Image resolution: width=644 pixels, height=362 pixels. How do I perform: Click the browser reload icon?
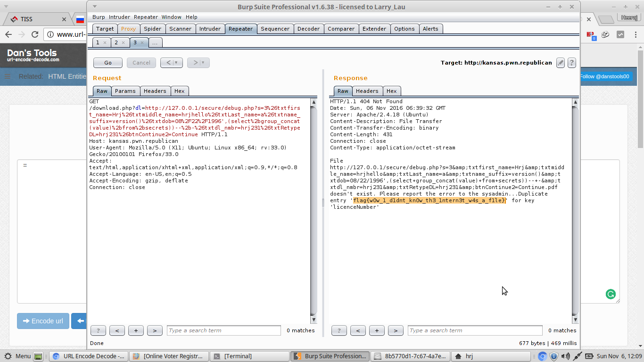pyautogui.click(x=34, y=34)
